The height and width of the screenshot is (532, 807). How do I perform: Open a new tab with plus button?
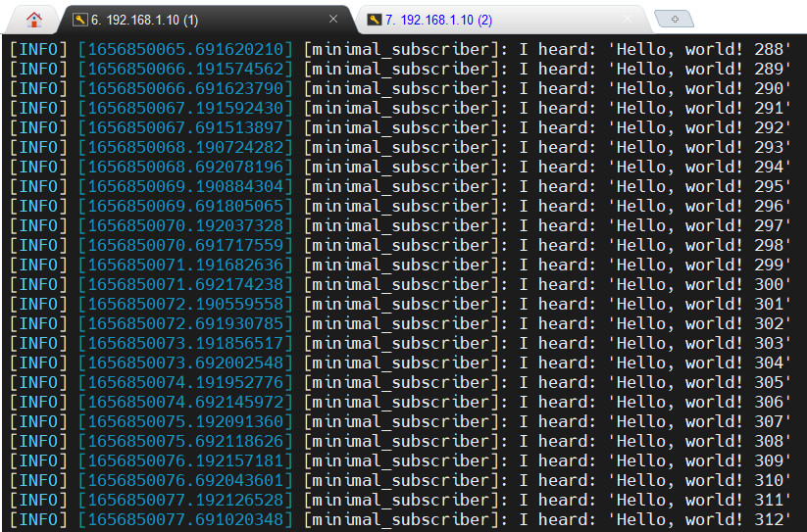pos(675,19)
